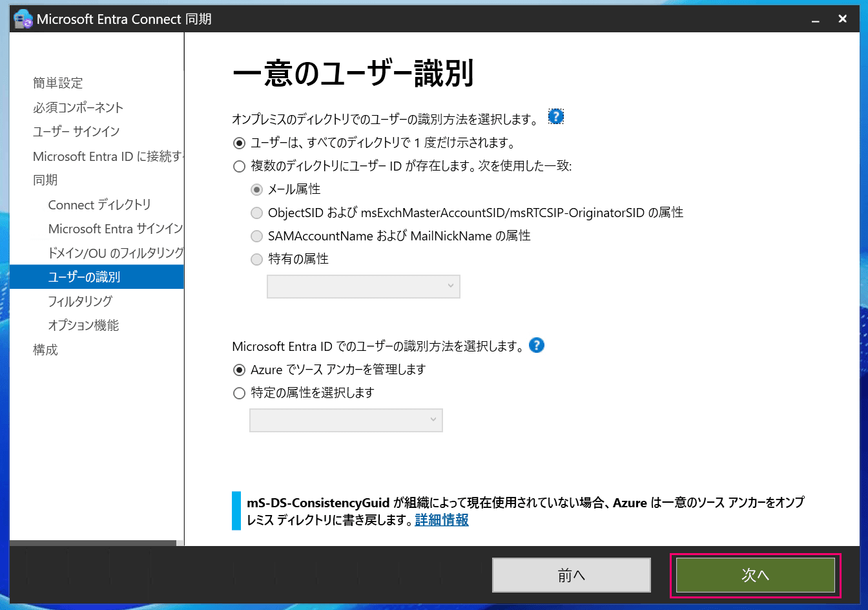This screenshot has width=868, height=610.
Task: Click the Microsoft Entra Connect title bar icon
Action: pos(23,19)
